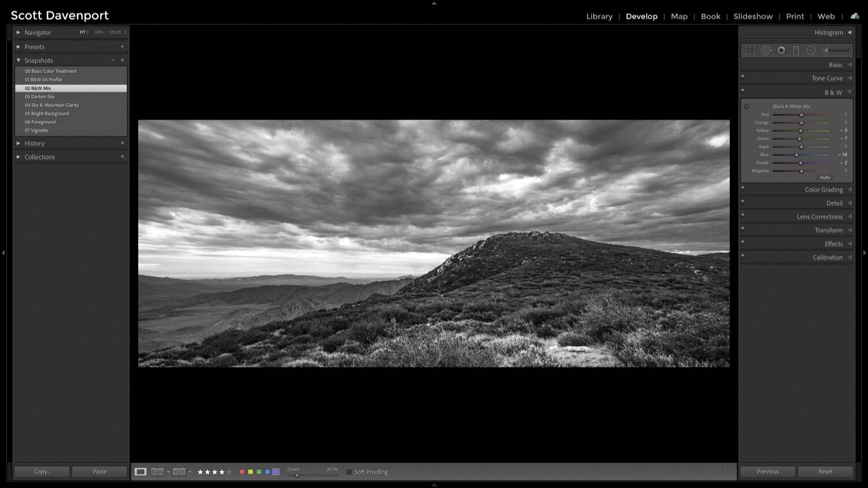Expand the Basic panel
Image resolution: width=868 pixels, height=488 pixels.
point(849,65)
